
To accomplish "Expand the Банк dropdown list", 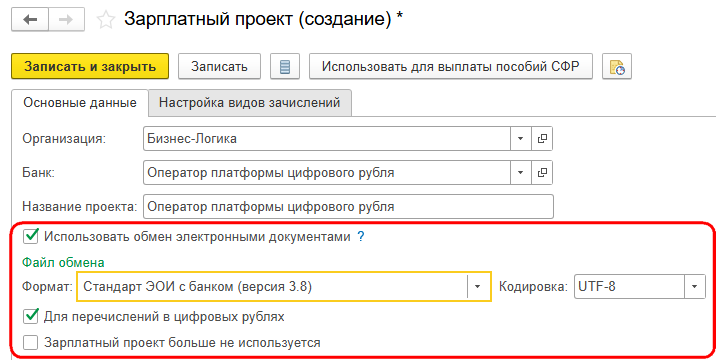I will point(521,173).
